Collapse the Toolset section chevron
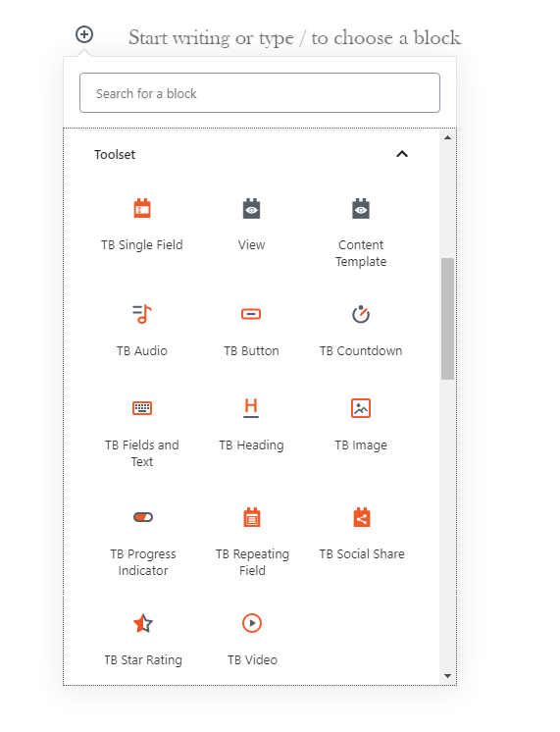The height and width of the screenshot is (732, 560). click(402, 154)
